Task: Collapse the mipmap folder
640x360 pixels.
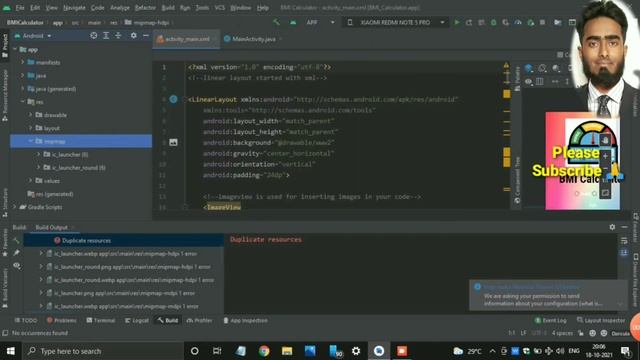Action: [31, 141]
